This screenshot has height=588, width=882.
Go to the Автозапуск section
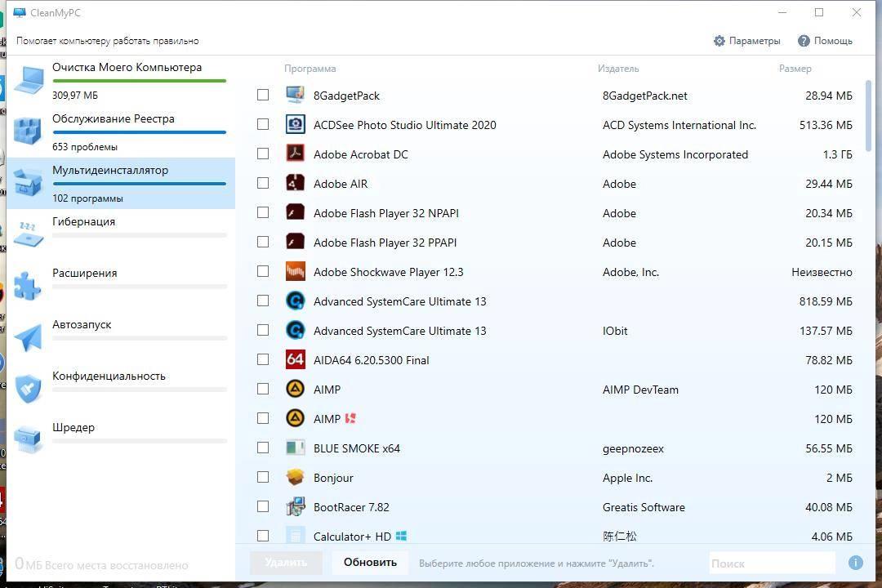pyautogui.click(x=121, y=337)
